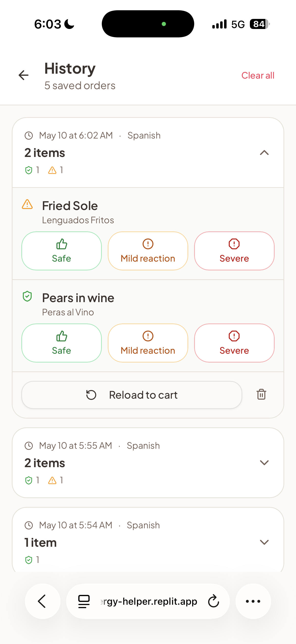The width and height of the screenshot is (296, 644).
Task: Clear all saved orders
Action: 258,75
